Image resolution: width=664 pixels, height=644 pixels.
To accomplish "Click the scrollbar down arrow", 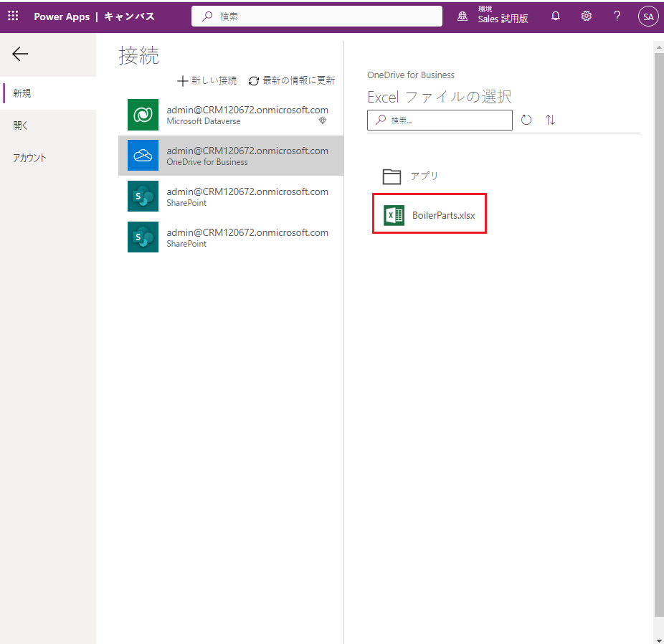I will [659, 640].
